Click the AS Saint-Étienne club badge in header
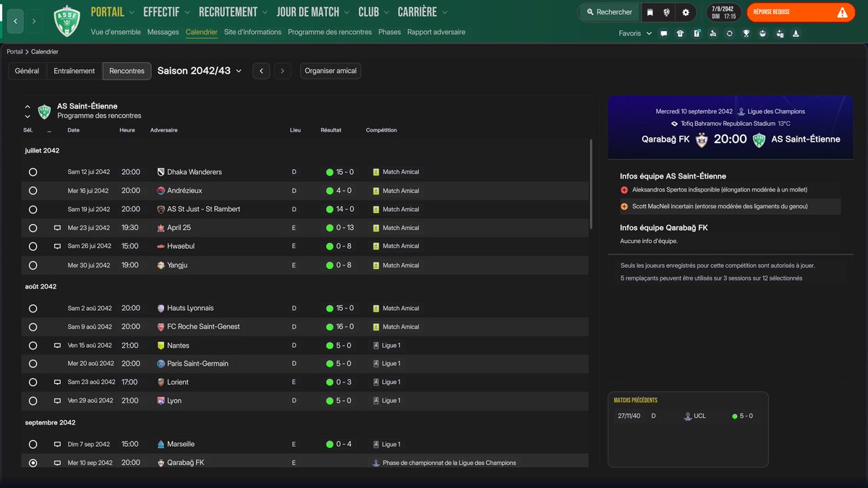This screenshot has width=868, height=488. click(x=67, y=21)
